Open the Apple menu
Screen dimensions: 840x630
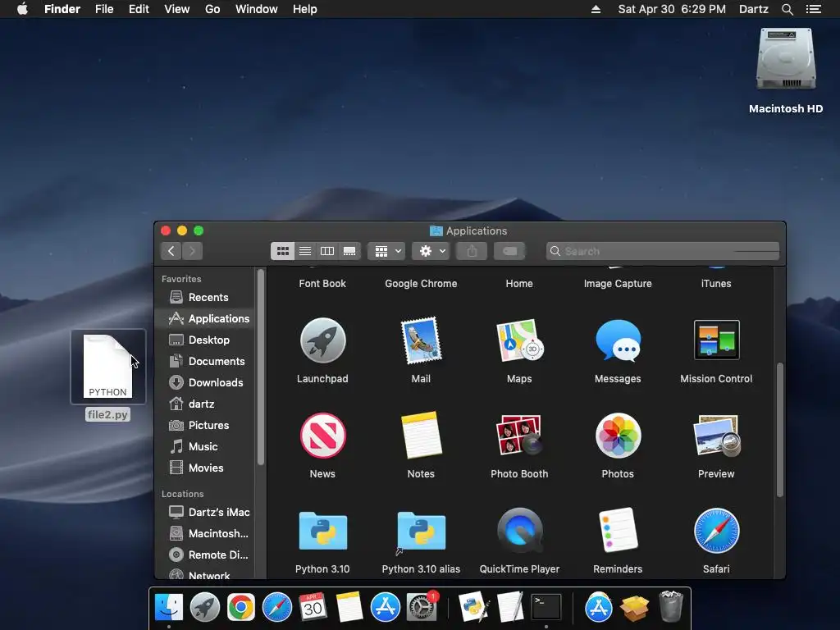22,8
